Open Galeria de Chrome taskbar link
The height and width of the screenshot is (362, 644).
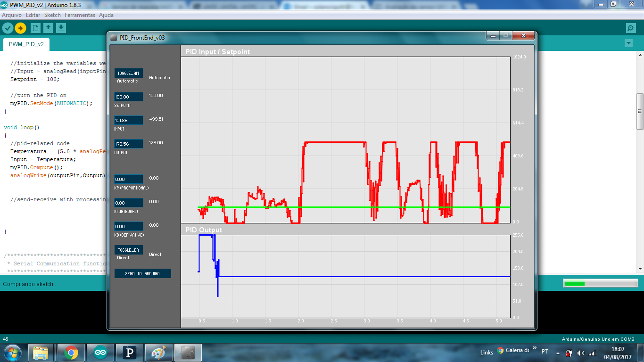pyautogui.click(x=513, y=351)
